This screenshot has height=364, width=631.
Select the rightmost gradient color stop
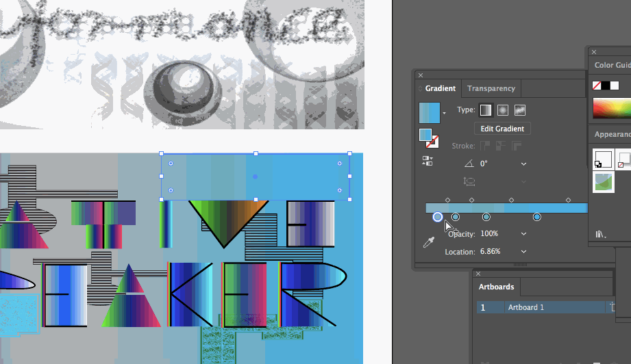(x=537, y=217)
